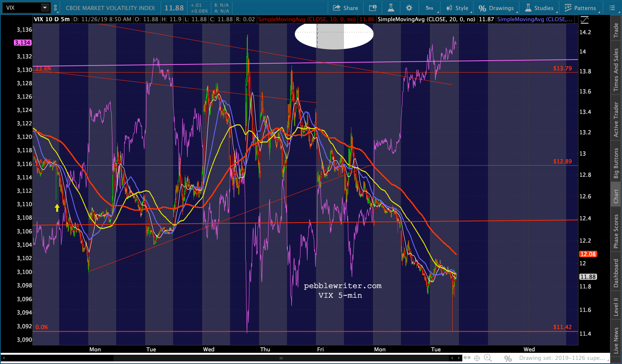This screenshot has width=622, height=364.
Task: Click the zoom in magnifier icon
Action: (x=487, y=358)
